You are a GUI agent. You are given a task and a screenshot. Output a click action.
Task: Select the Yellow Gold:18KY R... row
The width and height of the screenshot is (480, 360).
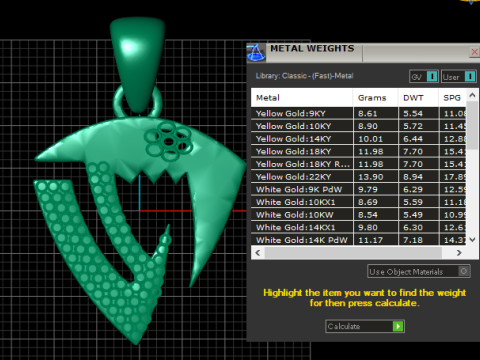tap(359, 164)
